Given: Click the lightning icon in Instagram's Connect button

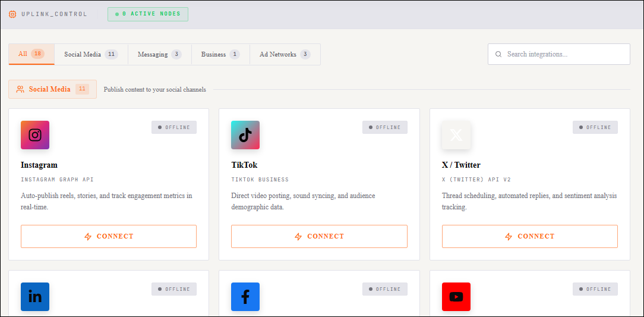Looking at the screenshot, I should click(87, 237).
